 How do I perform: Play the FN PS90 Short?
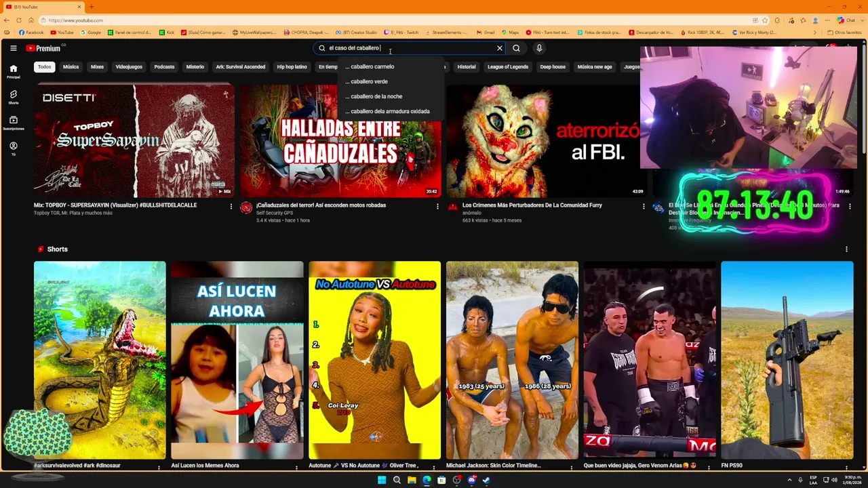coord(787,361)
